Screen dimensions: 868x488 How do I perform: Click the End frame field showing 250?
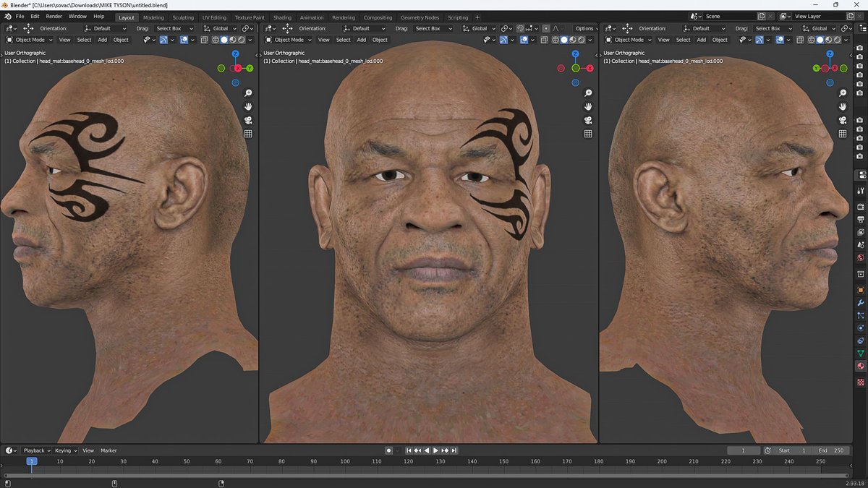tap(832, 450)
